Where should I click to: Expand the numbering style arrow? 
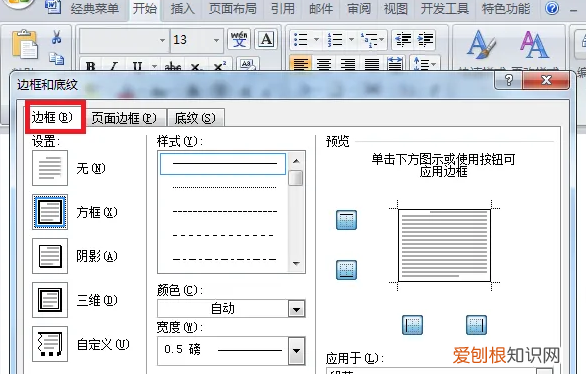tap(351, 39)
